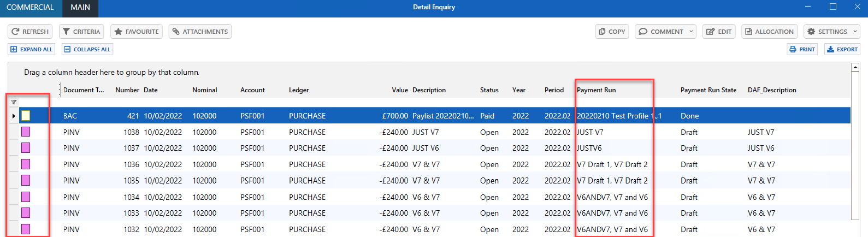
Task: Export the grid data
Action: [842, 49]
